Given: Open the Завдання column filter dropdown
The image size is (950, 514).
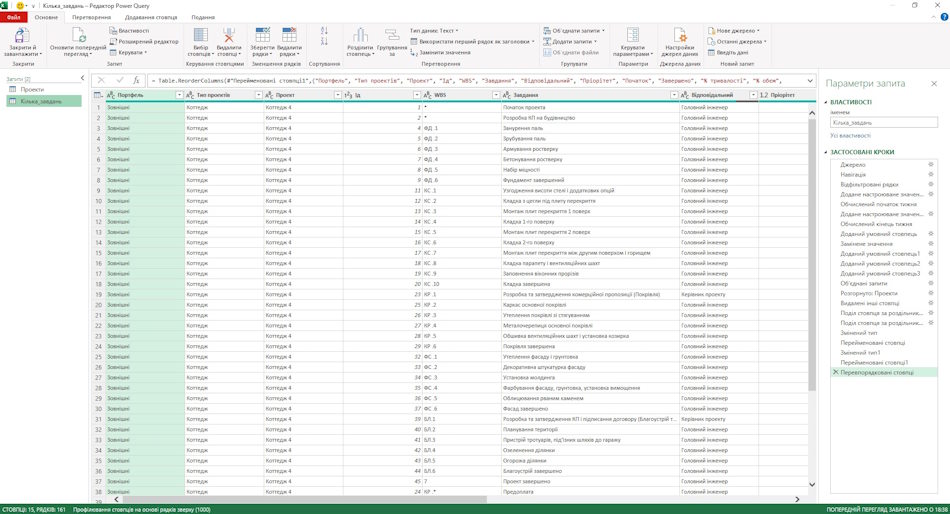Looking at the screenshot, I should tap(674, 95).
